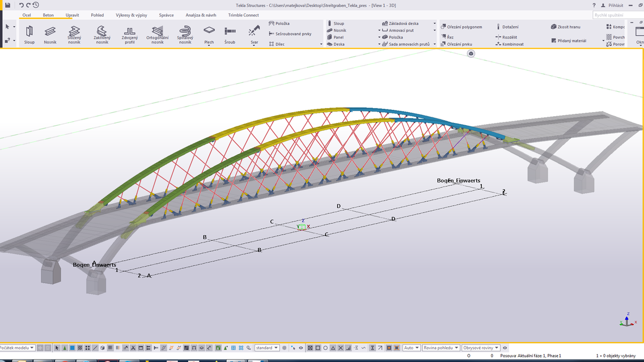Redo the last undone action
This screenshot has width=644, height=362.
(28, 5)
